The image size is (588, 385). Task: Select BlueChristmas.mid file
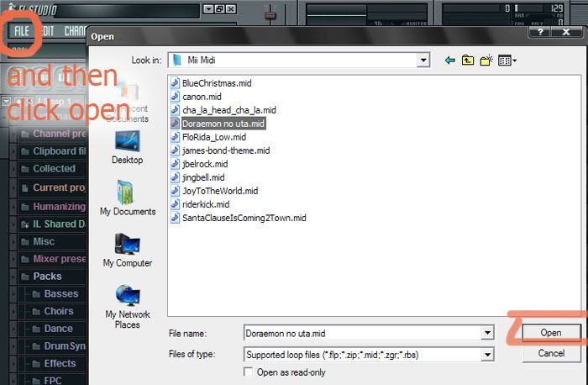pyautogui.click(x=211, y=83)
